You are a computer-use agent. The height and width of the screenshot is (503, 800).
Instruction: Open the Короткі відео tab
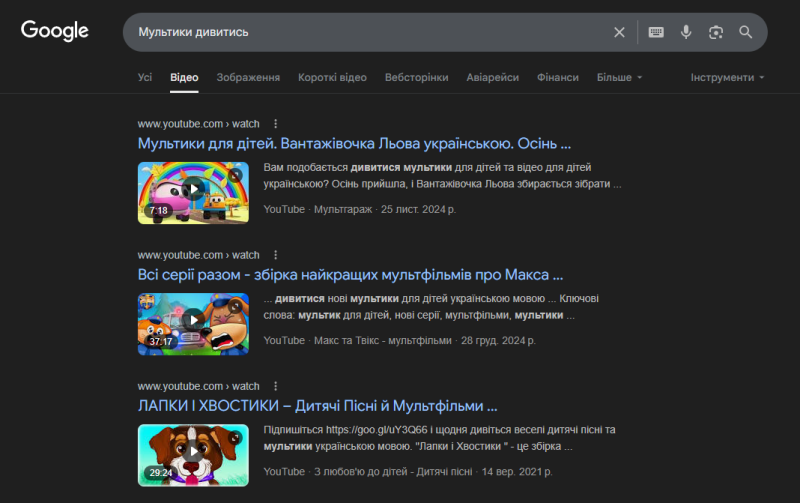click(332, 78)
